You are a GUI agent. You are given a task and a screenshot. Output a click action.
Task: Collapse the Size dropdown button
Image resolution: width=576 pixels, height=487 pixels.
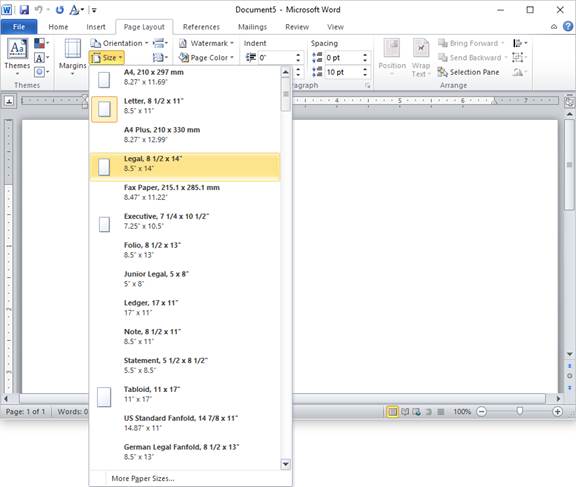pyautogui.click(x=107, y=58)
